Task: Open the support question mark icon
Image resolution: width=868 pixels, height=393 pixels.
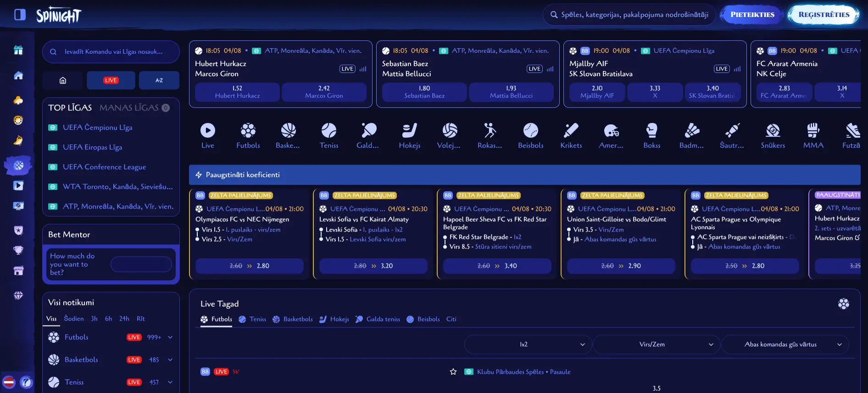Action: pyautogui.click(x=26, y=382)
